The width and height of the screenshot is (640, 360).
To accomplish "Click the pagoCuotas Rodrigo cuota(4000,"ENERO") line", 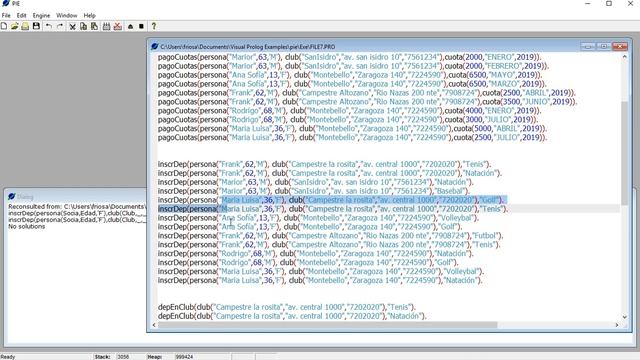I will [349, 111].
